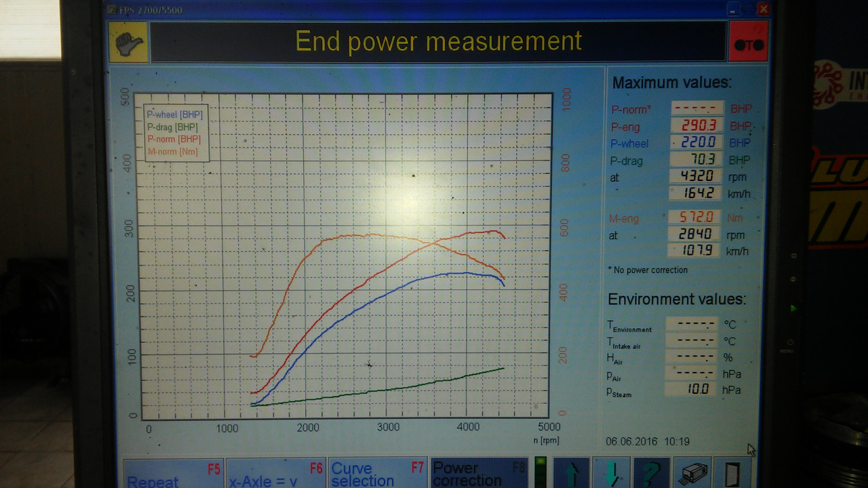Close the FPS 2700/5500 window
The height and width of the screenshot is (488, 868).
pyautogui.click(x=764, y=9)
